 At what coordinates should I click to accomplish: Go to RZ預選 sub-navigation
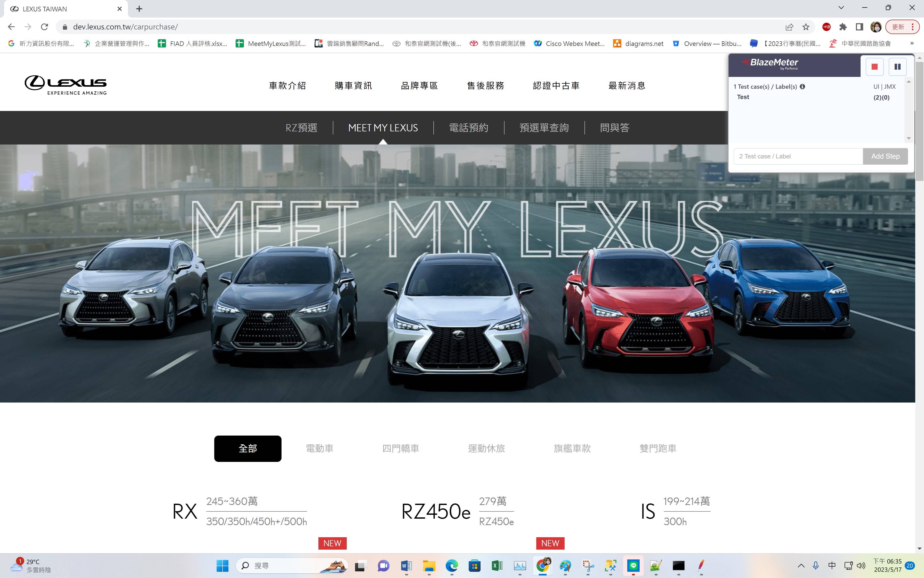click(x=302, y=128)
